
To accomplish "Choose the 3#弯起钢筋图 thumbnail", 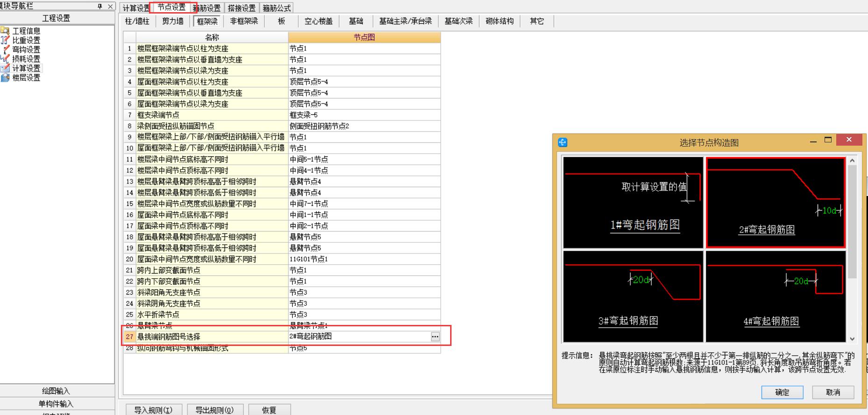I will 633,296.
